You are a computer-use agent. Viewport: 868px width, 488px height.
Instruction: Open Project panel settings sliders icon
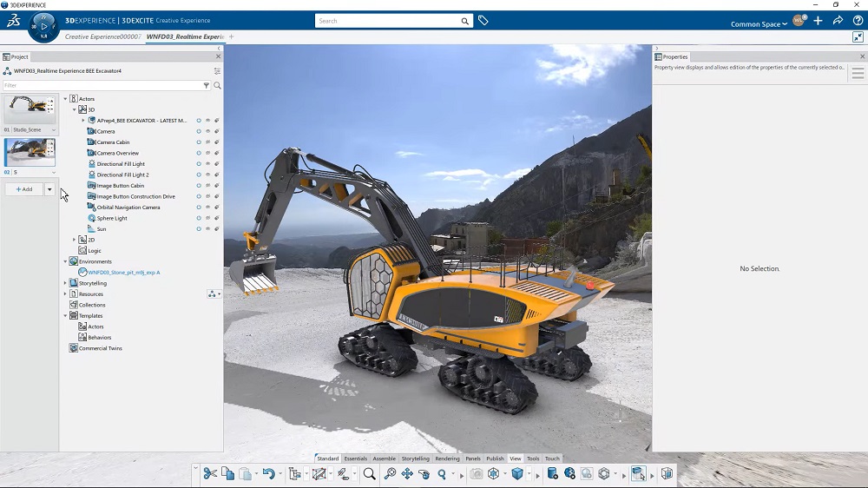coord(217,71)
